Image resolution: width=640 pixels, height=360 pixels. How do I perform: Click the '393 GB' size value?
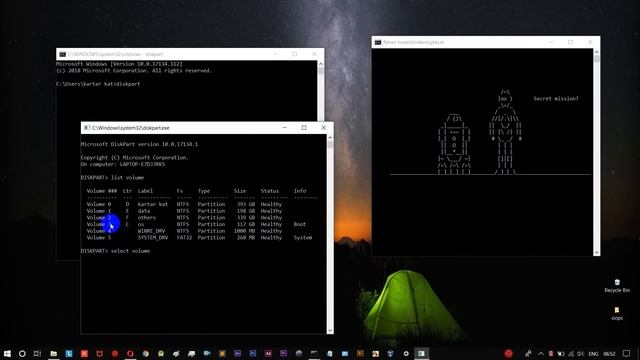(245, 204)
